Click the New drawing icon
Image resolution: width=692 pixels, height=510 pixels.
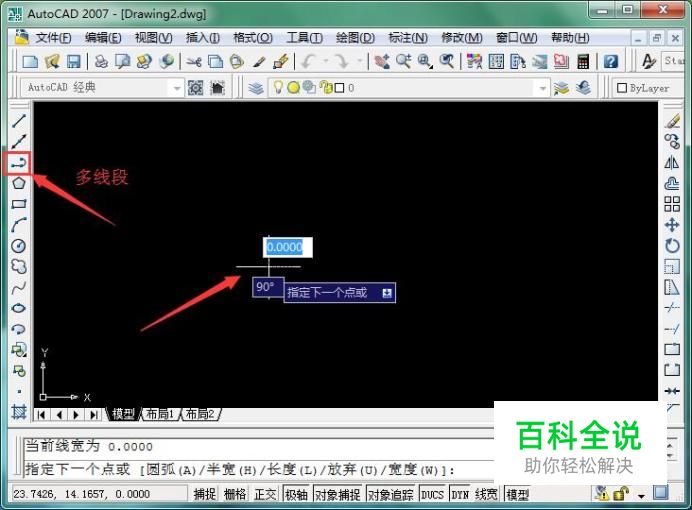[x=30, y=61]
